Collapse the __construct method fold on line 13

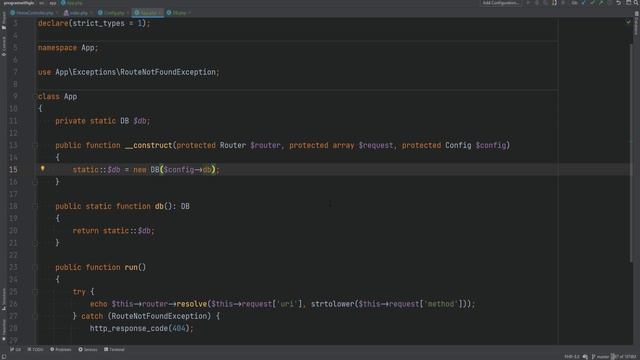[x=35, y=145]
